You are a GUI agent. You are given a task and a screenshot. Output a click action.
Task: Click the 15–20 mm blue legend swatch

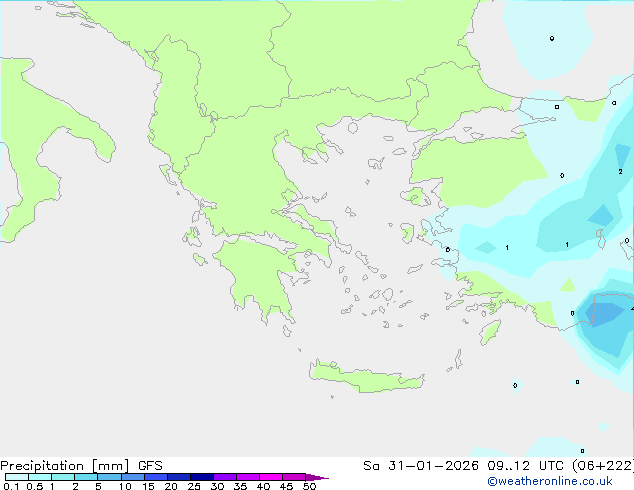155,477
